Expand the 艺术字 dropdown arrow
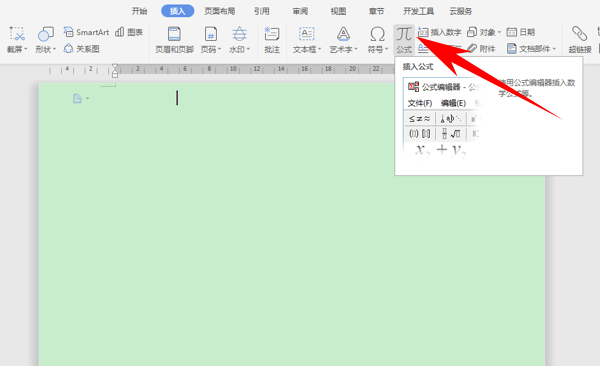The image size is (600, 367). (356, 49)
